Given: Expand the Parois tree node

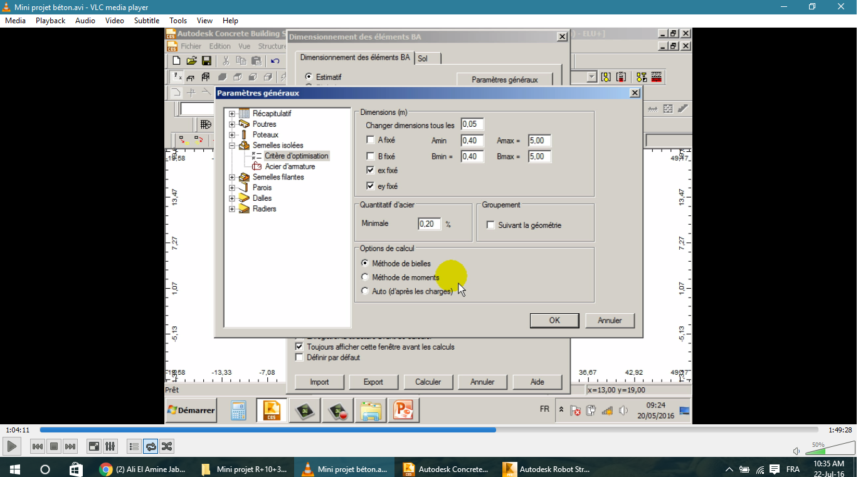Looking at the screenshot, I should pyautogui.click(x=232, y=188).
